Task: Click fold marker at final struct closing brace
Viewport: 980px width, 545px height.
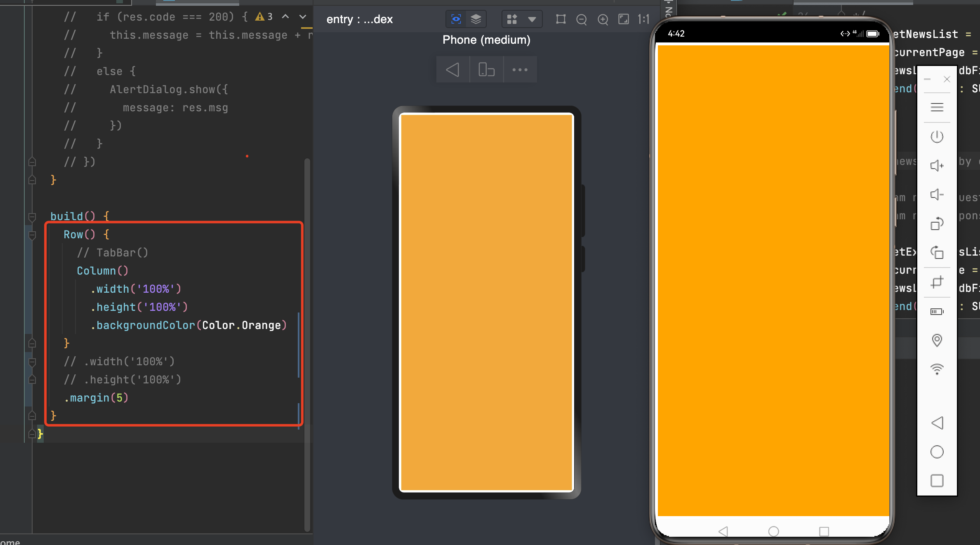Action: point(32,434)
